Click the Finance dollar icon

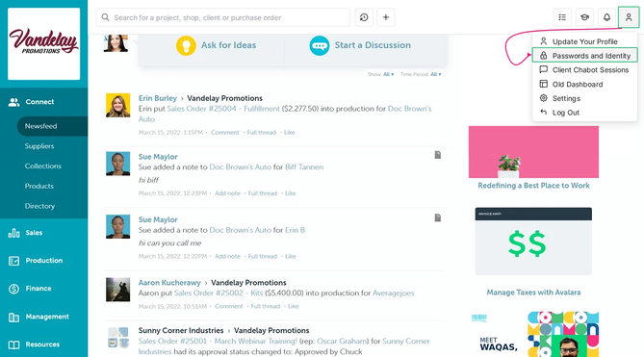click(13, 289)
